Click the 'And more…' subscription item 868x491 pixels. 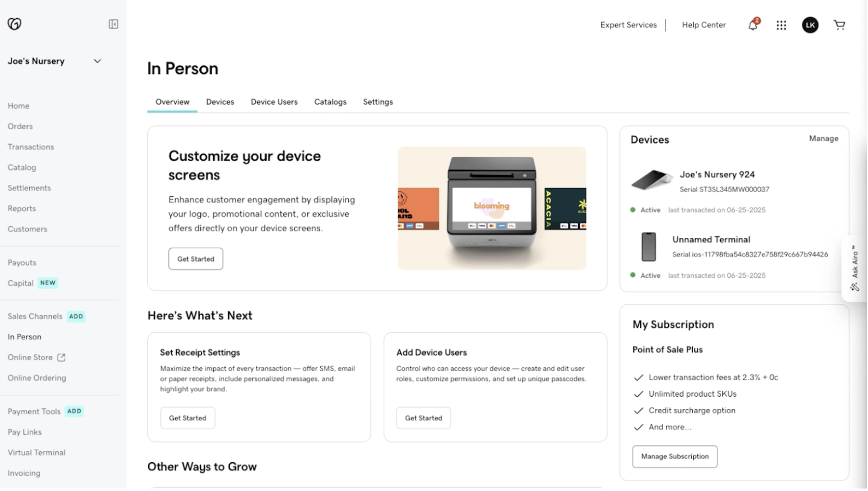coord(671,428)
